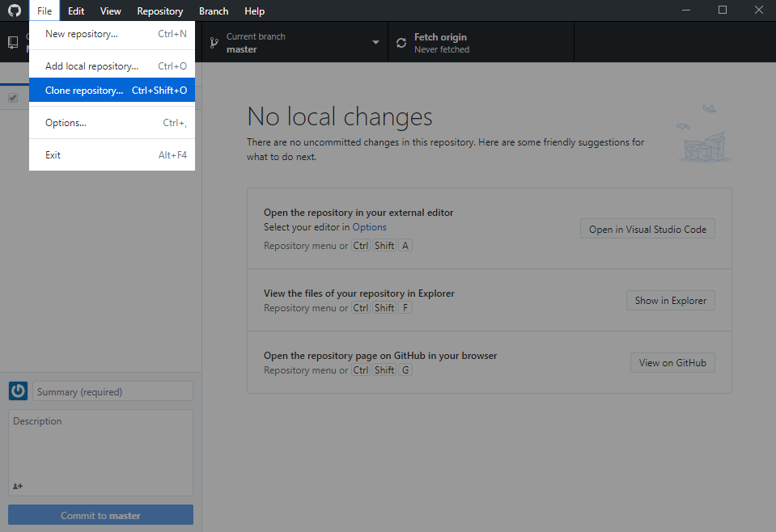
Task: Follow the Options link for editor selection
Action: tap(369, 227)
